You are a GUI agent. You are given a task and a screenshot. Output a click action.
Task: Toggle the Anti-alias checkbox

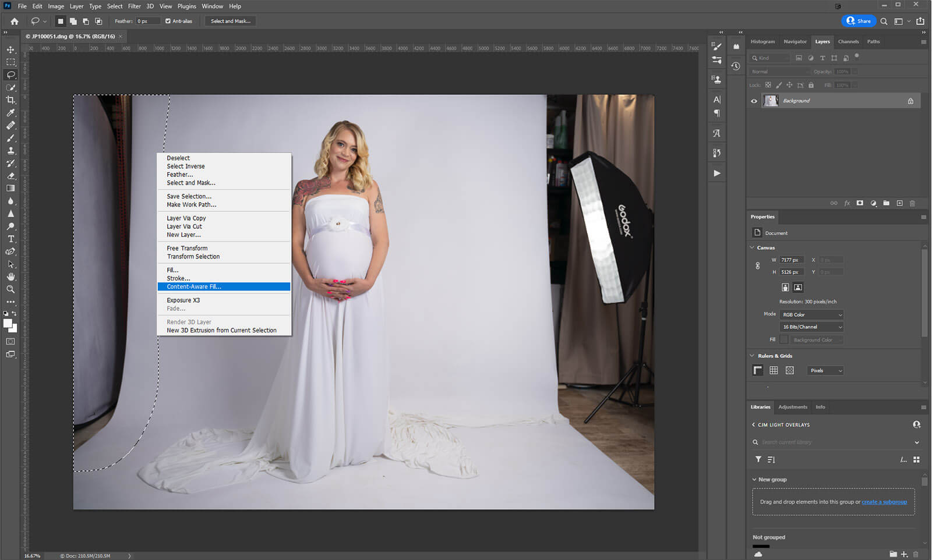click(168, 21)
